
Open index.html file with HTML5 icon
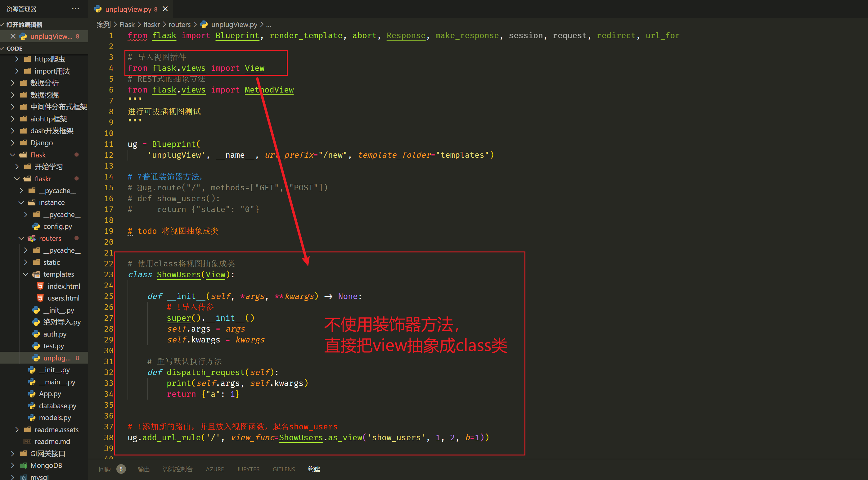point(63,286)
